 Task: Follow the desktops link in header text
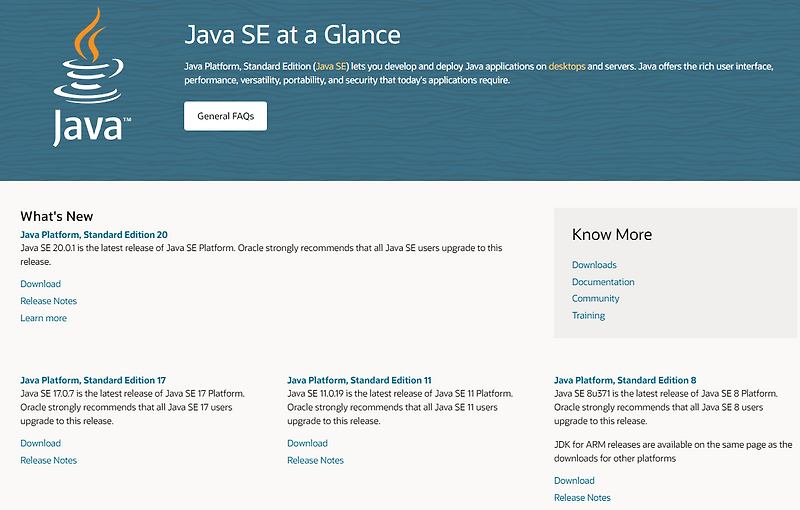coord(566,66)
